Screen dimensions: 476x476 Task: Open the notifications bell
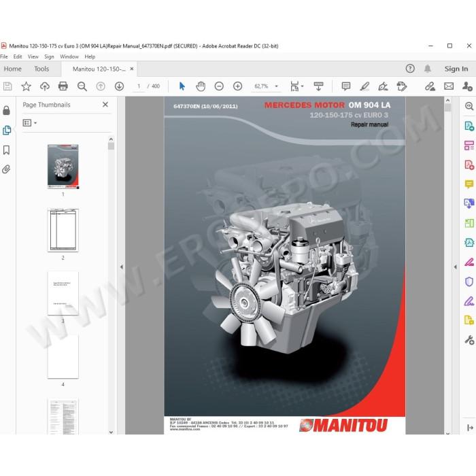click(428, 69)
